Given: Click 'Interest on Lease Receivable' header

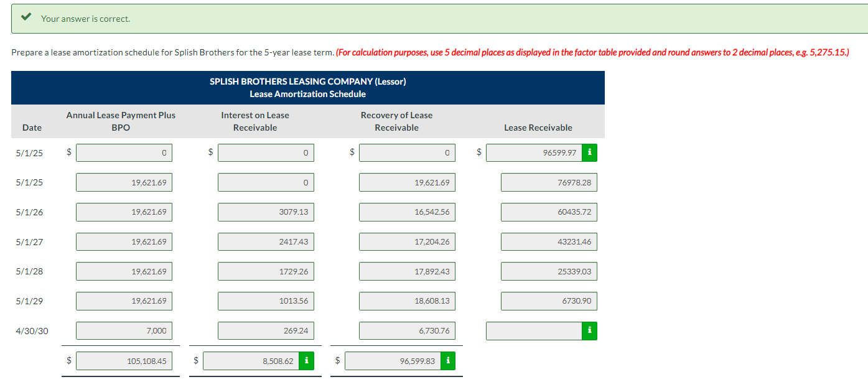Looking at the screenshot, I should (255, 121).
